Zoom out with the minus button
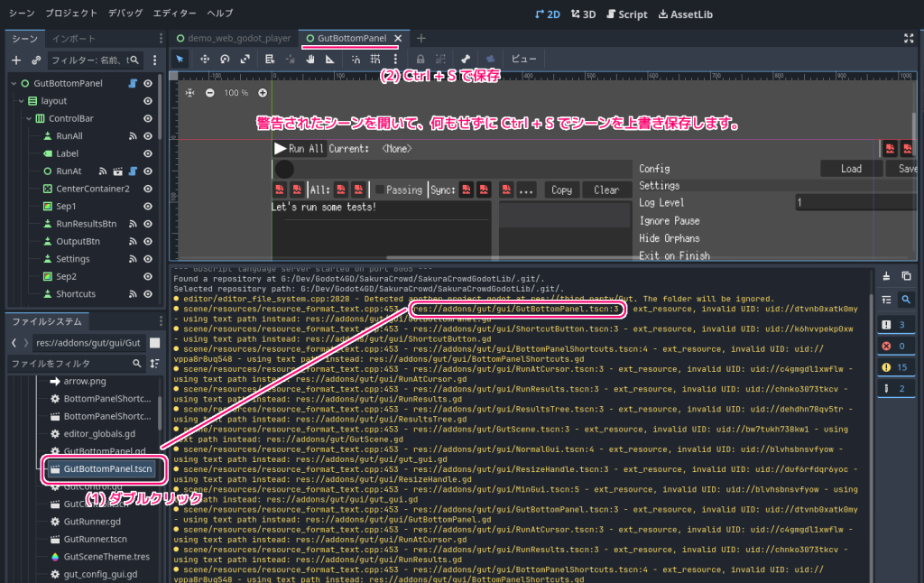Screen dimensions: 924x583 click(209, 93)
